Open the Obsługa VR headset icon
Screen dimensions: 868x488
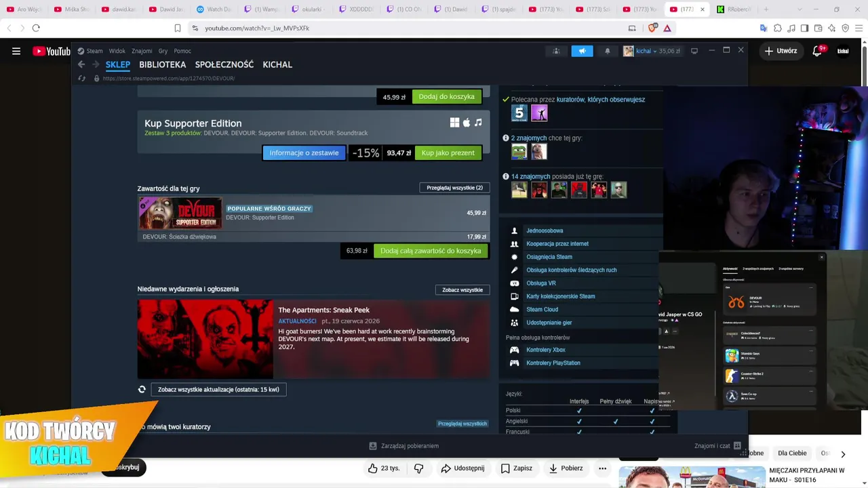pos(514,283)
